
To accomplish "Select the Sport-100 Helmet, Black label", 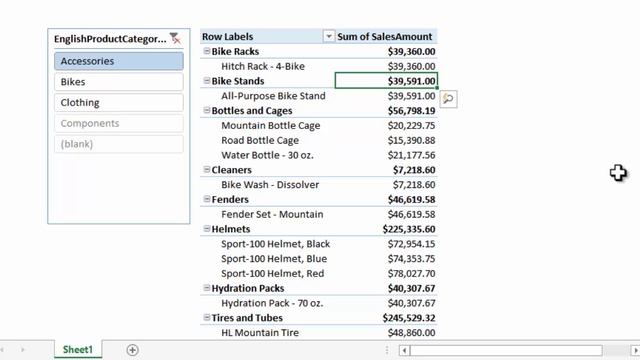I will 276,244.
